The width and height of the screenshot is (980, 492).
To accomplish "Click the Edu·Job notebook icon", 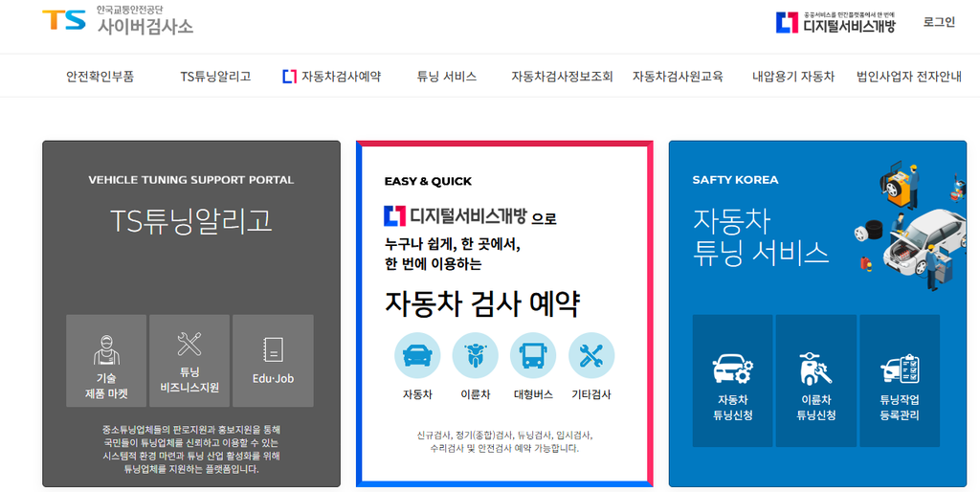I will (x=273, y=350).
